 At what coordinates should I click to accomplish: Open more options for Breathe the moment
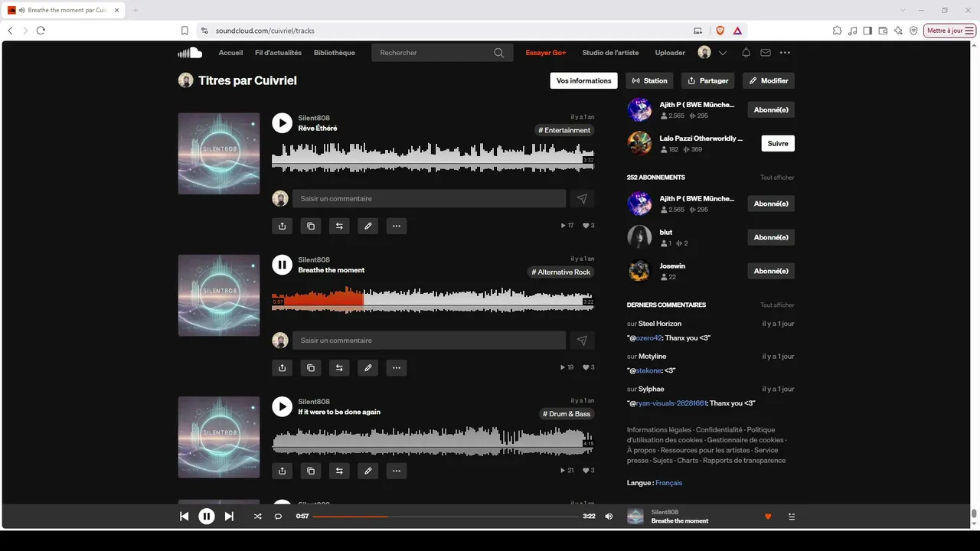397,367
